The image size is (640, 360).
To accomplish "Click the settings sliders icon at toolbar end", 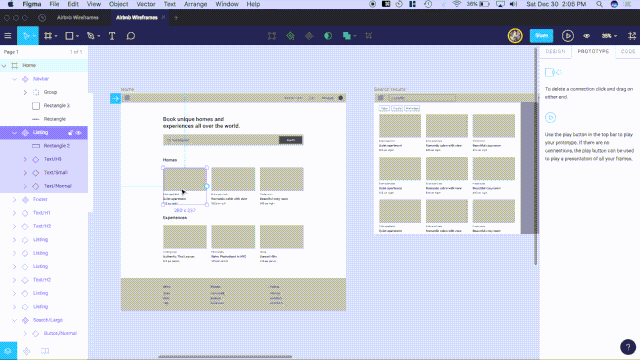I will (632, 36).
